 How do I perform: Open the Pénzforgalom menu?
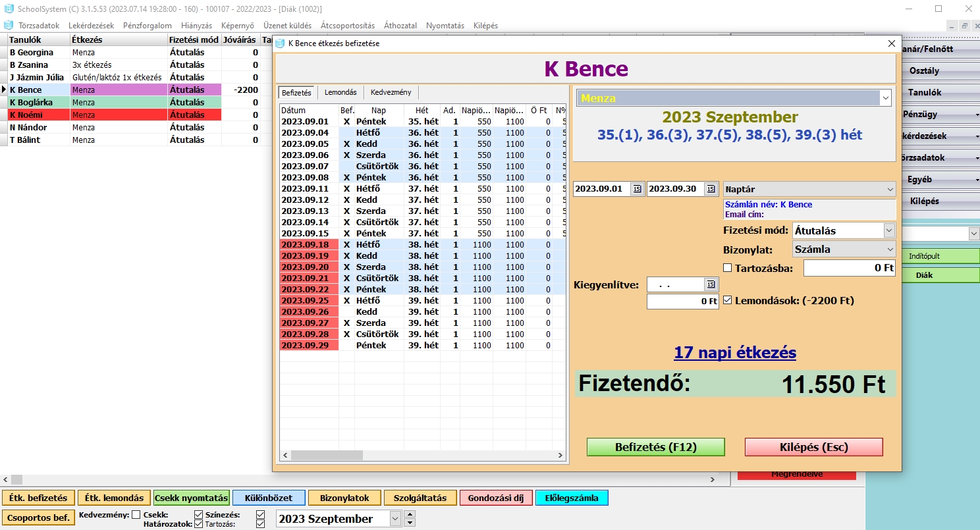point(148,26)
